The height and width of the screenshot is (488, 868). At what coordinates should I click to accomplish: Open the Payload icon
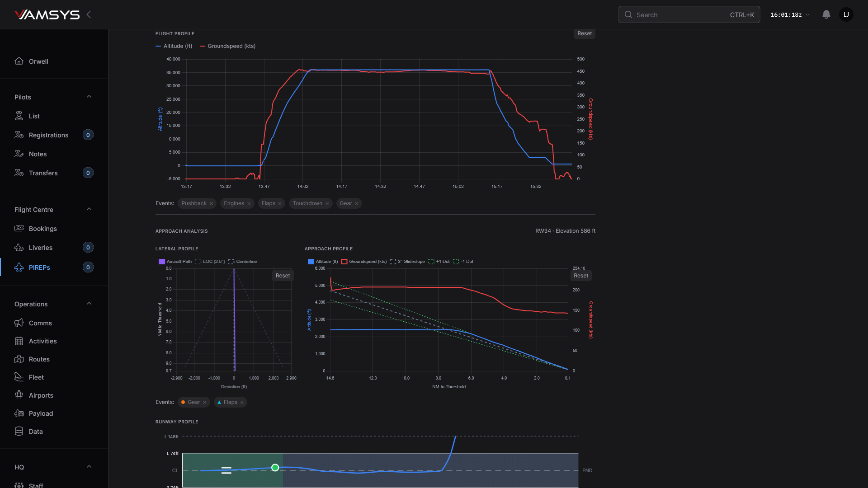[x=19, y=413]
